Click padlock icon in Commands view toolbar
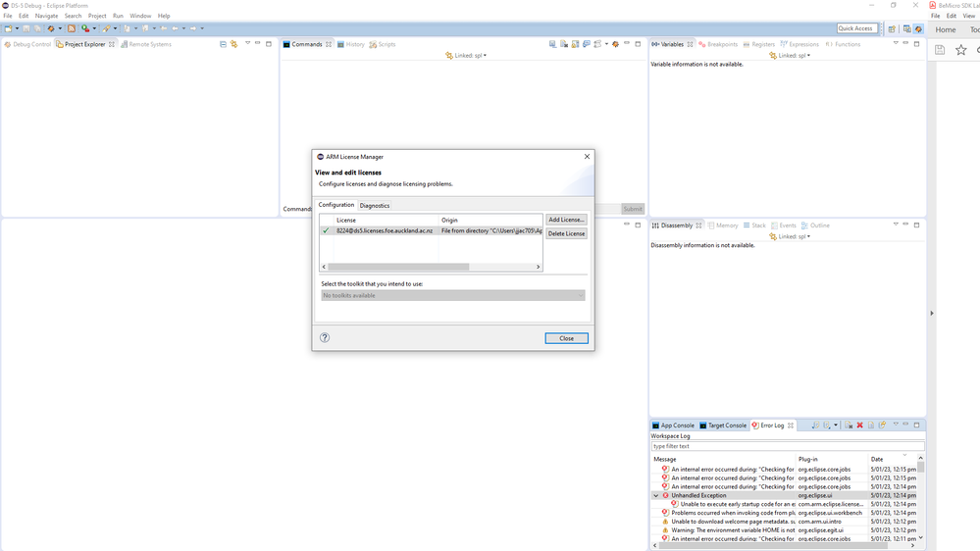 [x=575, y=44]
